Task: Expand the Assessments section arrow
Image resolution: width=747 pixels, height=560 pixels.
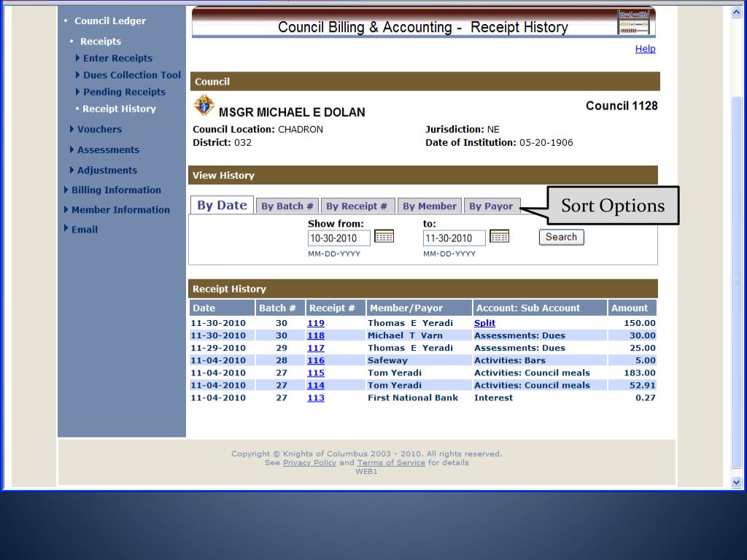Action: point(72,149)
